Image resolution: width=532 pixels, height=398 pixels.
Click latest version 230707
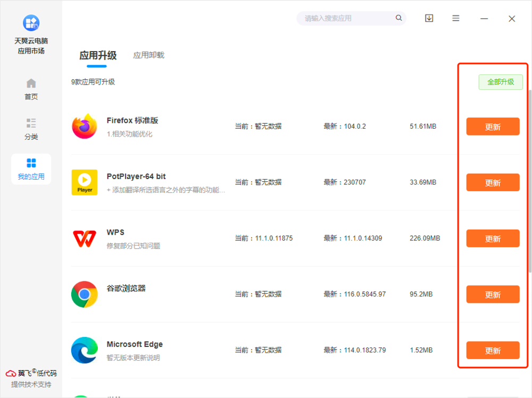pos(355,182)
